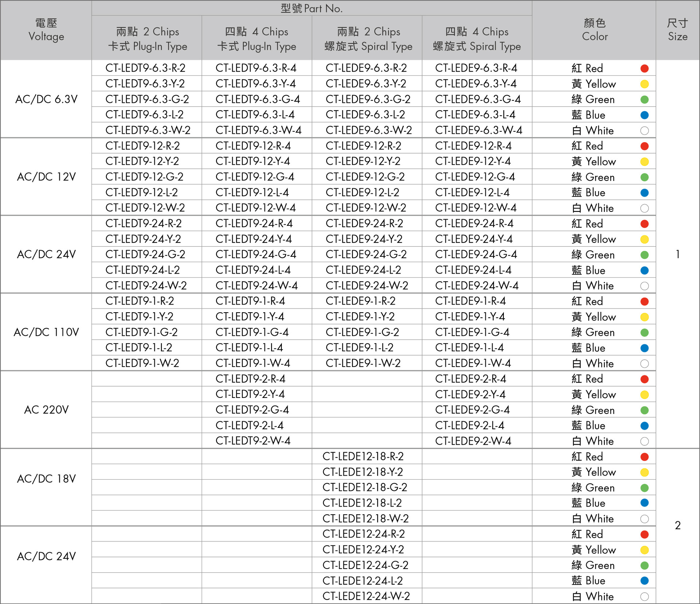Click yellow dot in AC/DC 12V group
Image resolution: width=700 pixels, height=604 pixels.
[644, 162]
